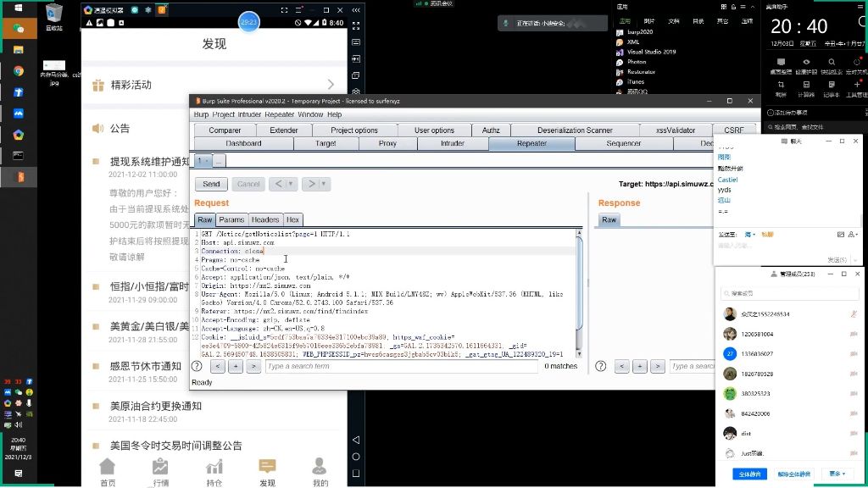Open the Comparer tab
This screenshot has width=868, height=488.
tap(225, 130)
